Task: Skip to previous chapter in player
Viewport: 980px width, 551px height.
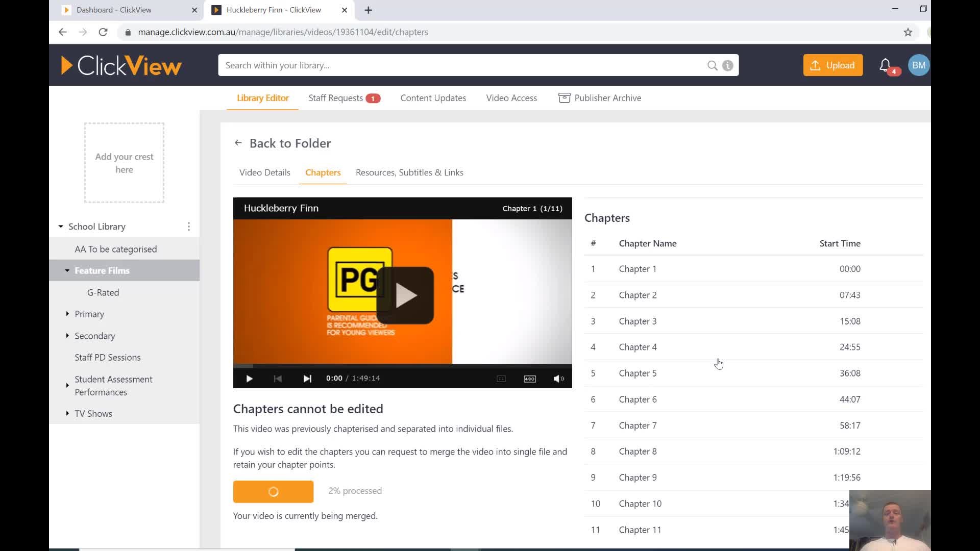Action: click(278, 379)
